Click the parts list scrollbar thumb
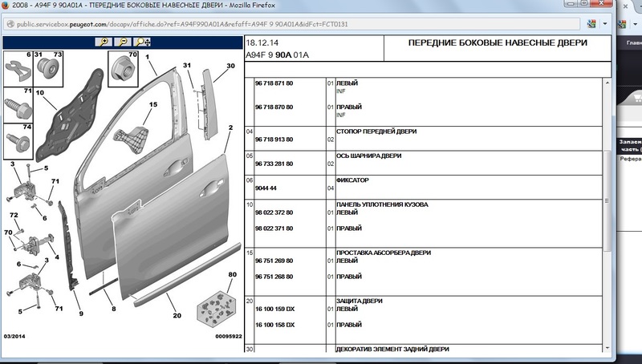This screenshot has width=642, height=364. (607, 200)
